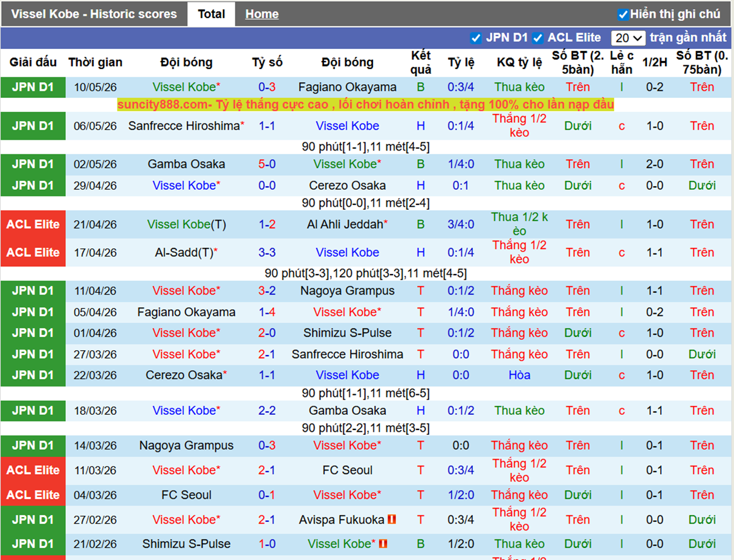The height and width of the screenshot is (560, 734).
Task: Click the ACL Elite badge in the 04/03/26 row
Action: 33,495
